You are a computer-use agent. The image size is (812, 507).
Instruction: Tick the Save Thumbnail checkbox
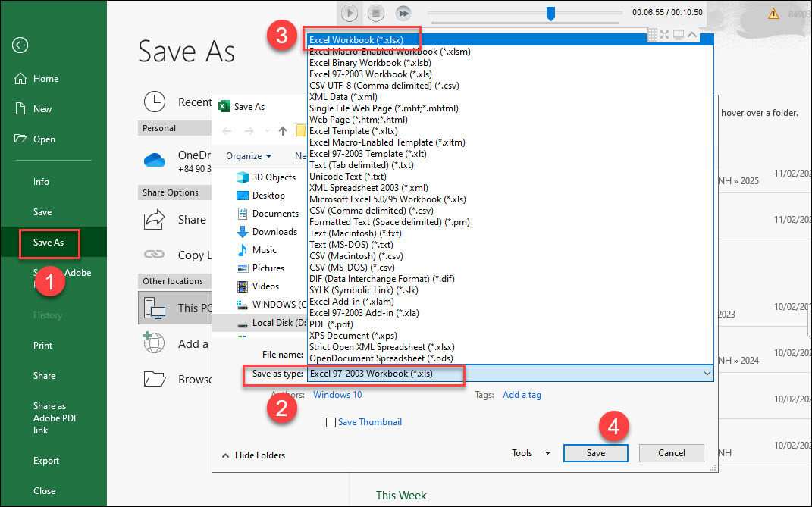click(331, 423)
